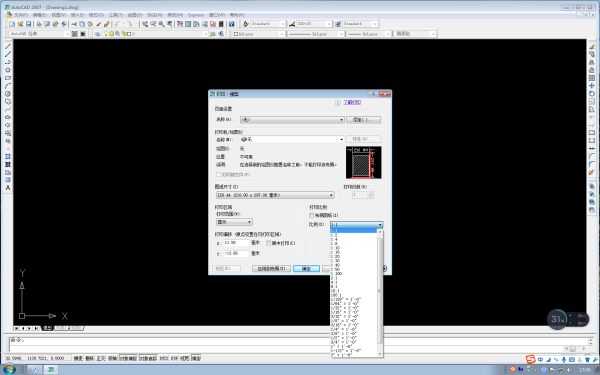Open the Layer Properties Manager icon
The width and height of the screenshot is (600, 375).
[98, 34]
